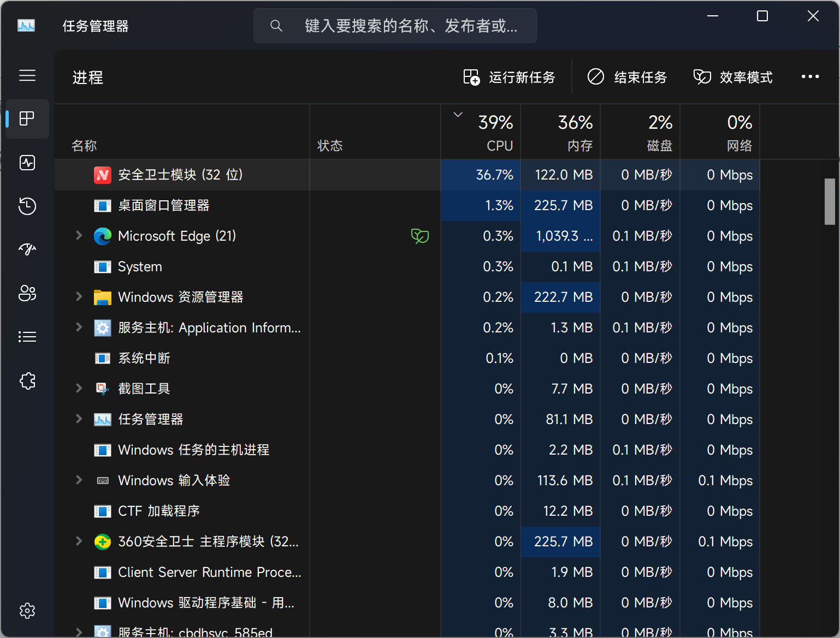Select the Processes sidebar icon

[x=27, y=118]
